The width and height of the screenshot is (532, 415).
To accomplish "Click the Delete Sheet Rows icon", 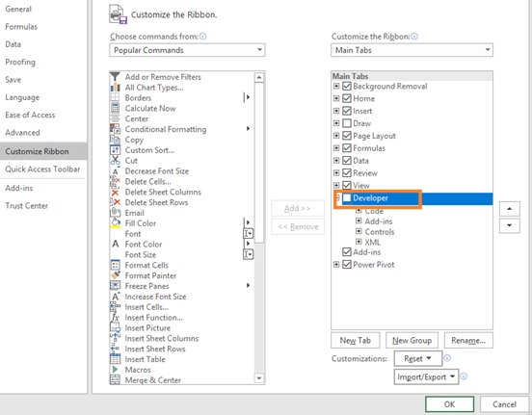I will (116, 202).
